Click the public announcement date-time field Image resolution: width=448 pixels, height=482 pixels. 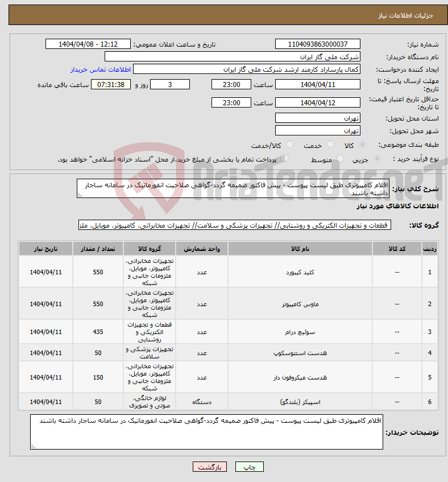pyautogui.click(x=88, y=44)
